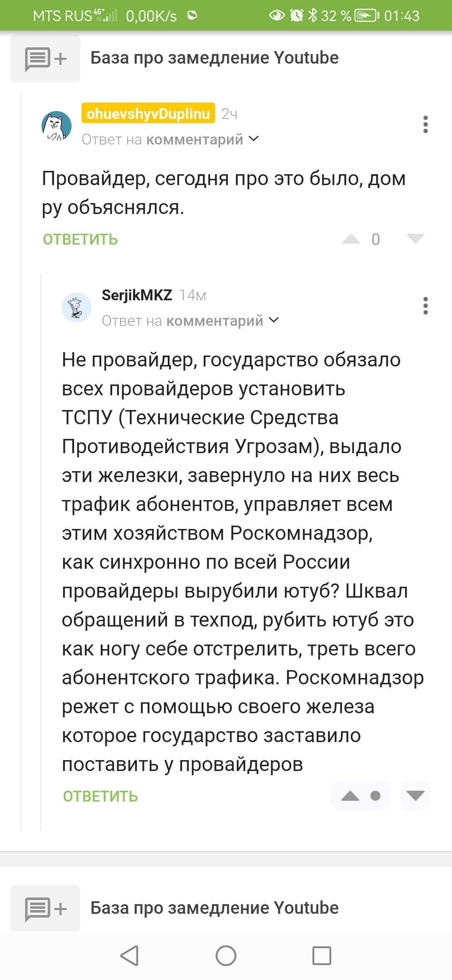Open bottom post title 'База про замедление Youtube'
The image size is (452, 980).
214,908
